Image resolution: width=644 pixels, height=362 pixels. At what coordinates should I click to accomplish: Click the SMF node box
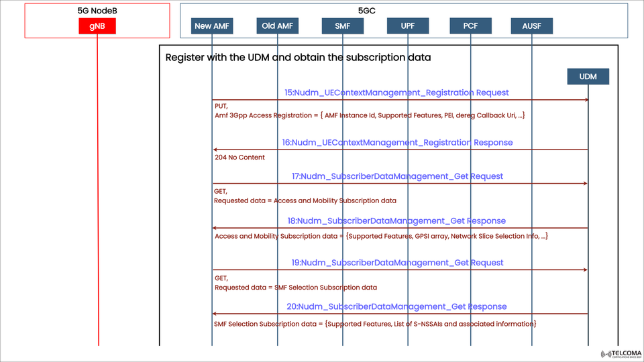[343, 26]
